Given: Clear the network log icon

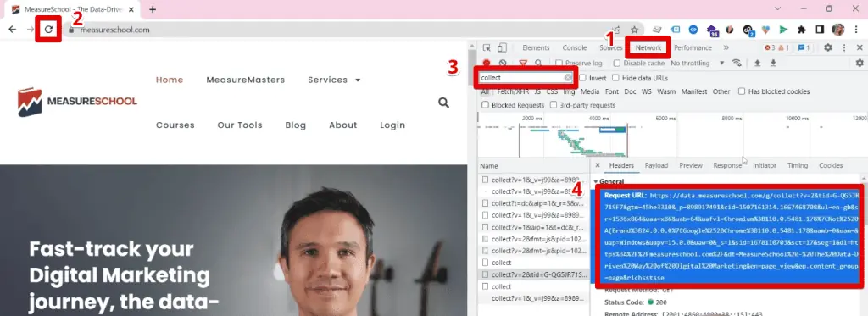Looking at the screenshot, I should click(503, 63).
